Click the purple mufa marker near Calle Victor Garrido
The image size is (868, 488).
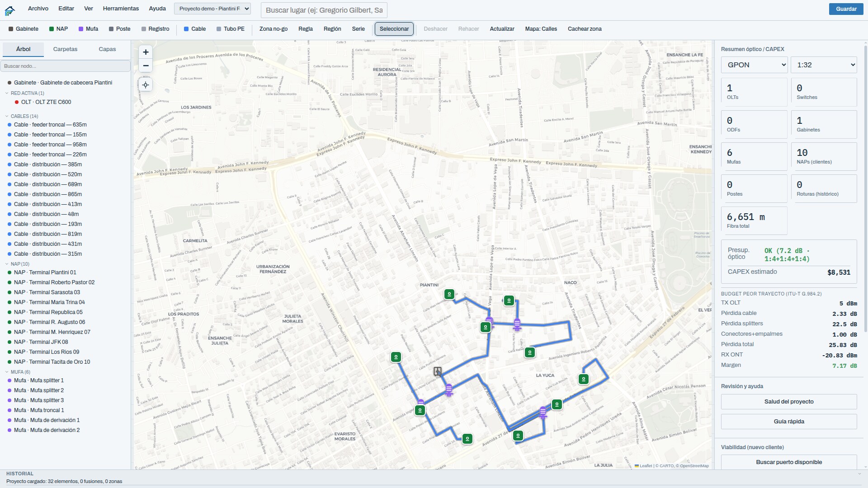click(x=448, y=389)
